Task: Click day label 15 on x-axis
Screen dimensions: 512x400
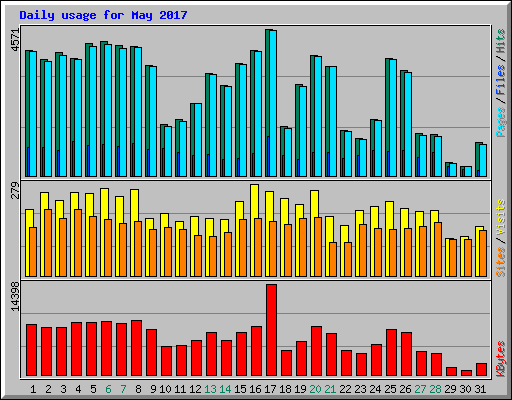Action: [x=240, y=389]
